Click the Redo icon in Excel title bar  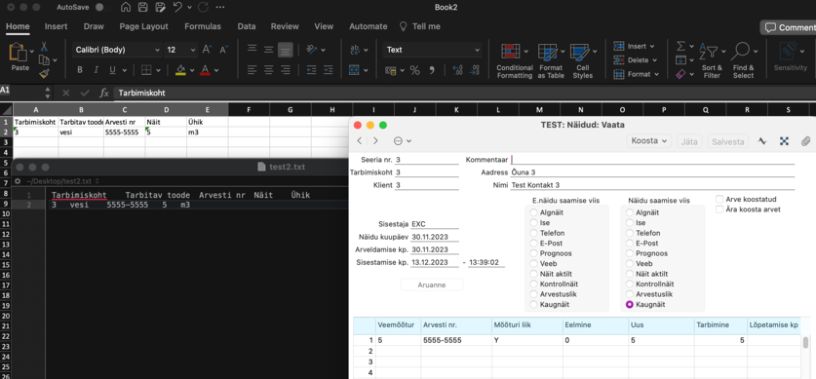(203, 7)
